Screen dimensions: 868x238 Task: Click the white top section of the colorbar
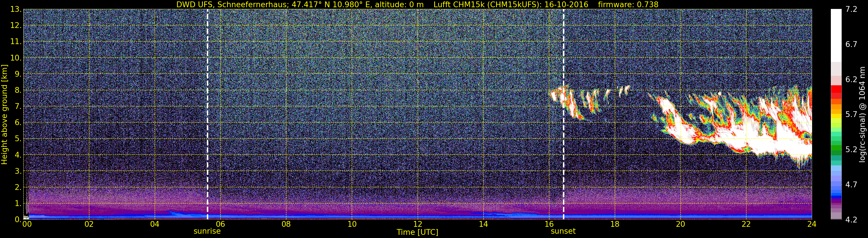(836, 35)
